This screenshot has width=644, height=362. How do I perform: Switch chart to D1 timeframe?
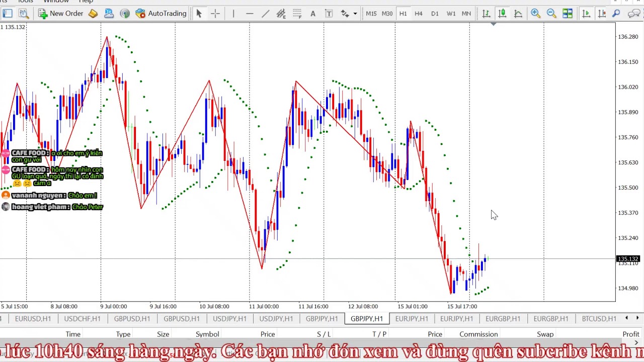(x=435, y=14)
